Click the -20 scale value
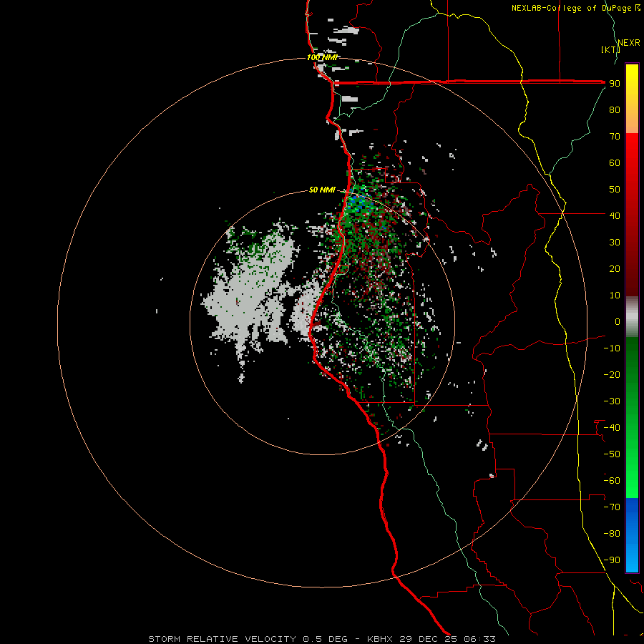Screen dimensions: 644x644 click(612, 374)
